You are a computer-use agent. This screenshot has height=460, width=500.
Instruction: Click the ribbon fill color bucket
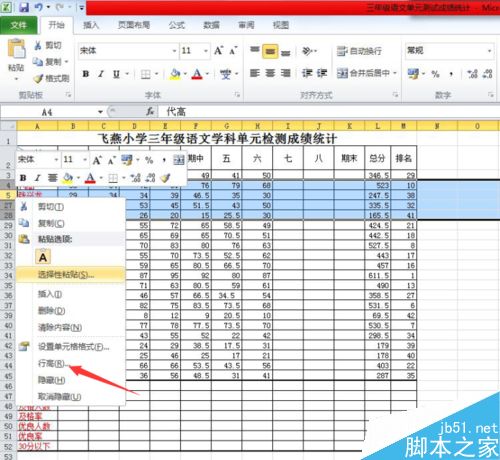tap(175, 74)
